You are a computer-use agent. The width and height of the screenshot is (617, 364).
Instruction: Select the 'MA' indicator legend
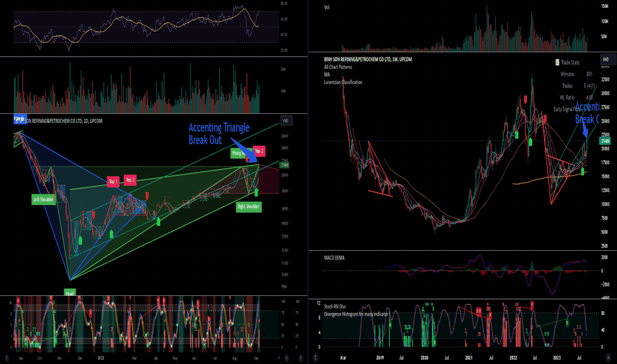coord(327,74)
